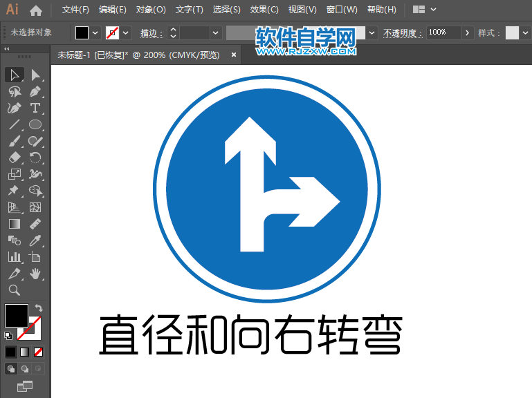This screenshot has height=398, width=532.
Task: Open the 选择(S) menu
Action: [x=226, y=10]
